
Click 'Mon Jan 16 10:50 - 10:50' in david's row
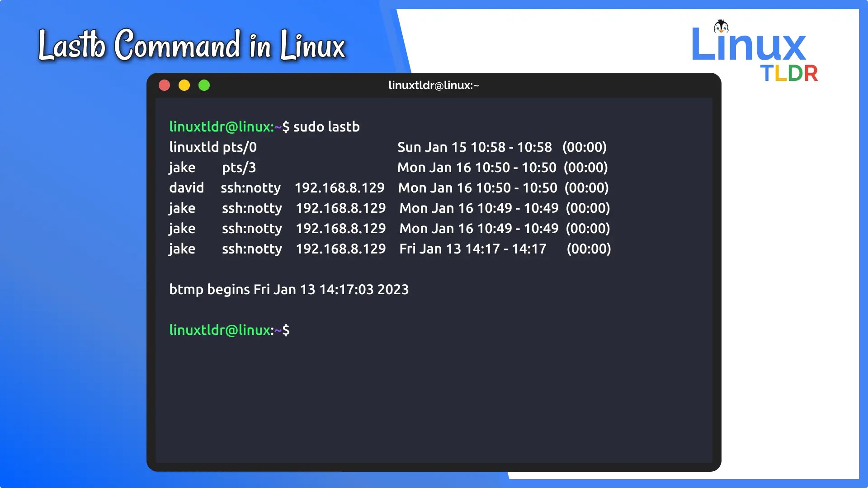[x=477, y=188]
